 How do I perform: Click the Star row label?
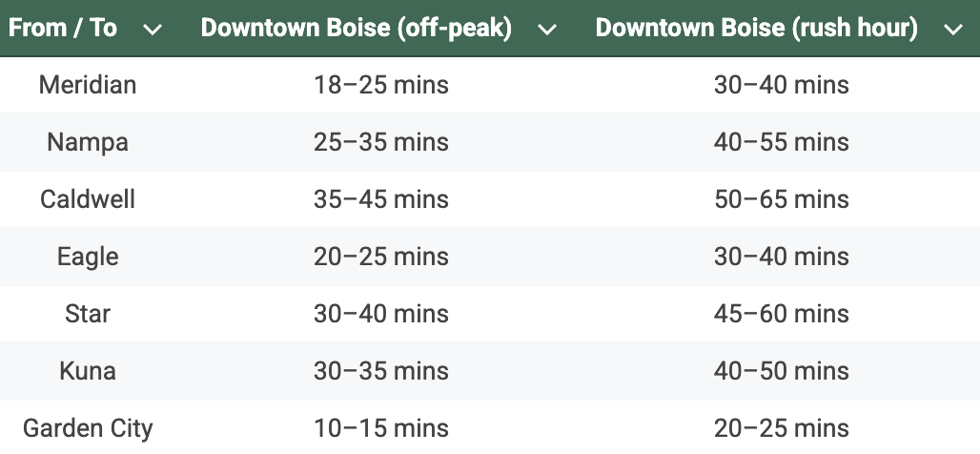[88, 314]
